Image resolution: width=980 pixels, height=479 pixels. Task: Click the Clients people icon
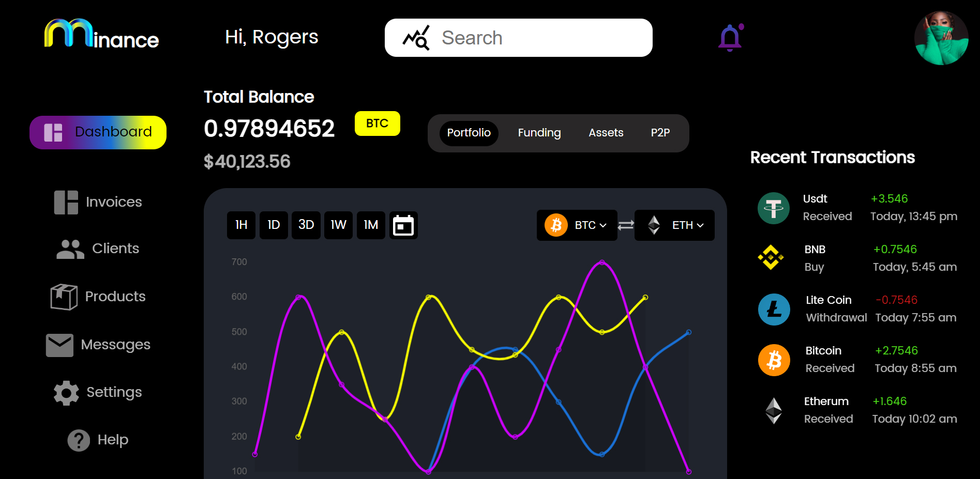point(70,249)
